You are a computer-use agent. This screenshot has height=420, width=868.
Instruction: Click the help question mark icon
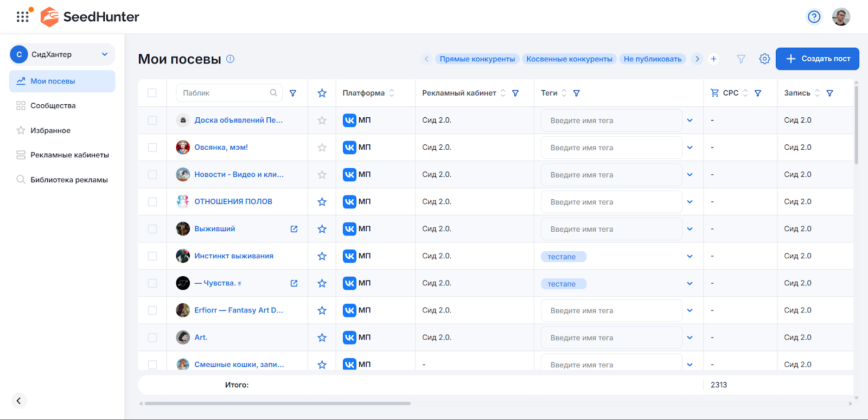click(x=814, y=17)
